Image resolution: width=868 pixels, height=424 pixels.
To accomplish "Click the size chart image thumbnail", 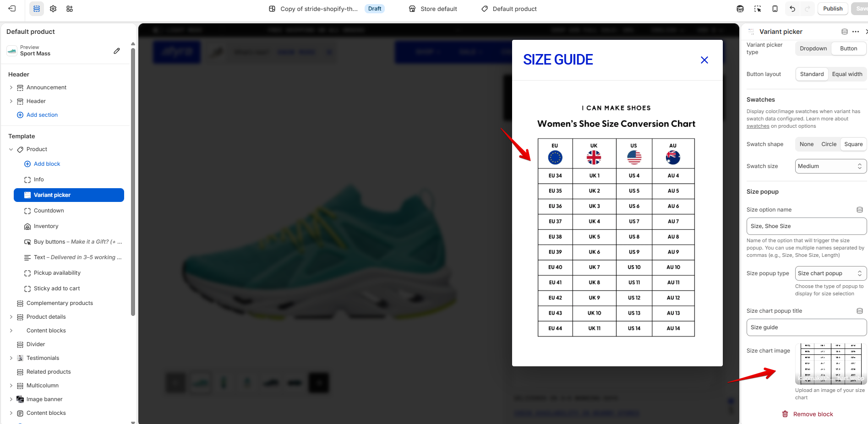I will pos(830,364).
